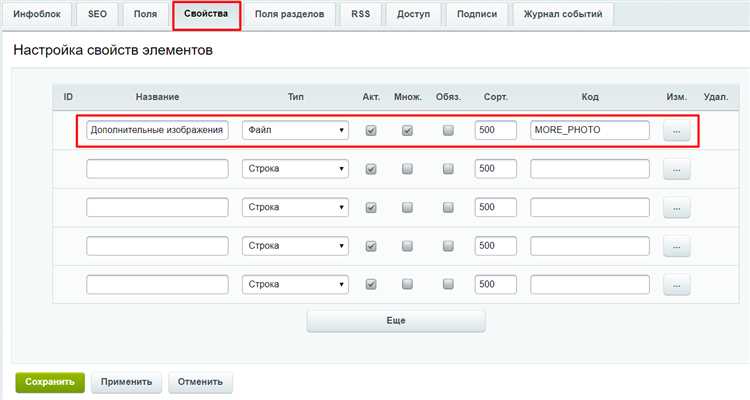Toggle Множ. checkbox in MORE_PHOTO row
Screen dimensions: 750x400
click(407, 131)
